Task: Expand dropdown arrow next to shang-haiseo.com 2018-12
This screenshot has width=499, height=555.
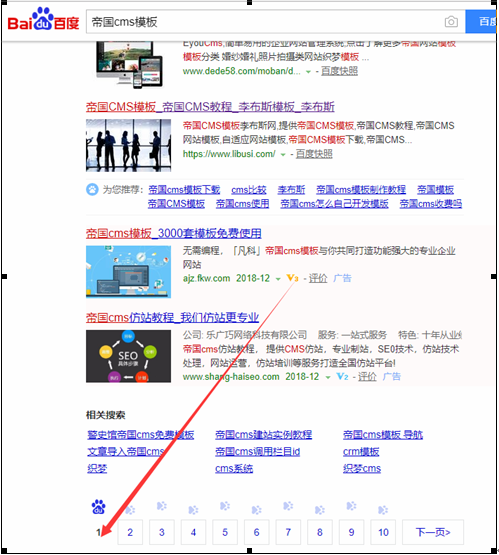Action: [328, 377]
